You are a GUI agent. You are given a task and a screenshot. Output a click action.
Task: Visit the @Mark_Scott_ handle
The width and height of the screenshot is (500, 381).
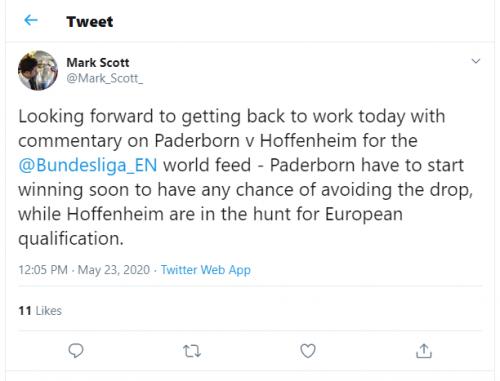[x=105, y=78]
